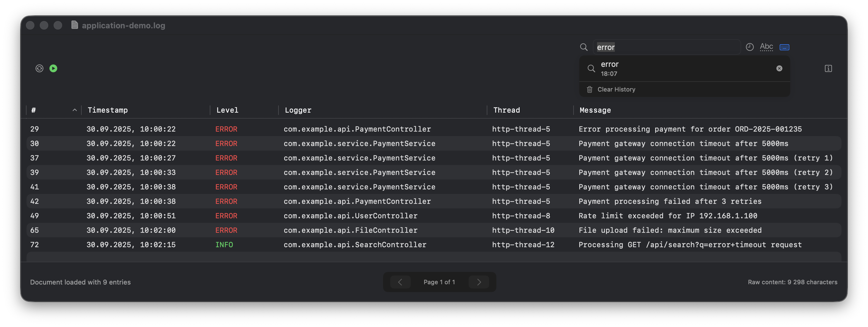Toggle Abc case-sensitive search option
This screenshot has height=327, width=868.
point(766,47)
